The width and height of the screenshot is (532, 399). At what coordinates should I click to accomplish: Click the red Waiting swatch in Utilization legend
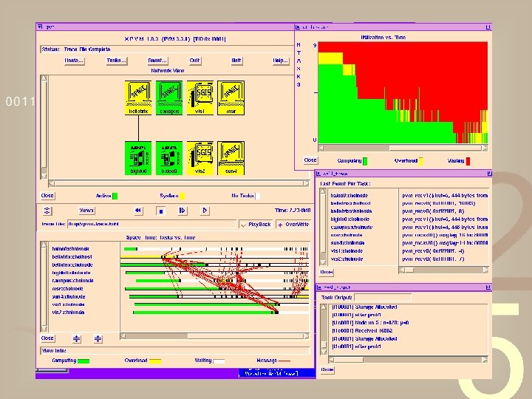point(468,161)
